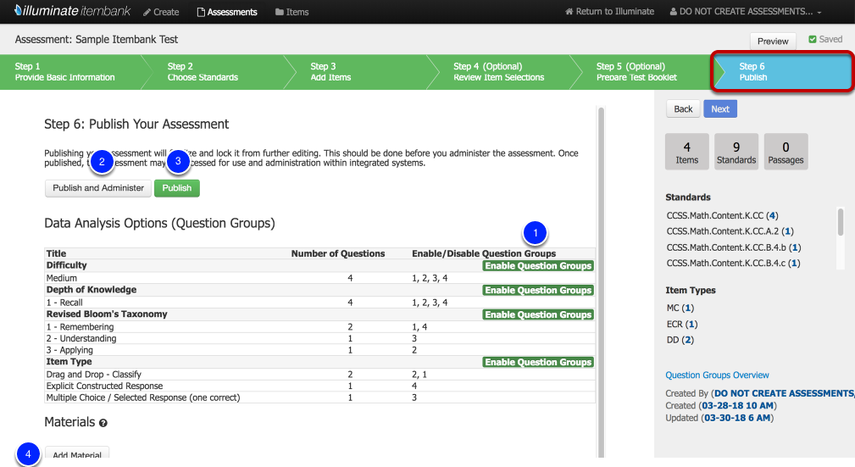Open the Assessments tab
The width and height of the screenshot is (855, 467).
tap(227, 12)
